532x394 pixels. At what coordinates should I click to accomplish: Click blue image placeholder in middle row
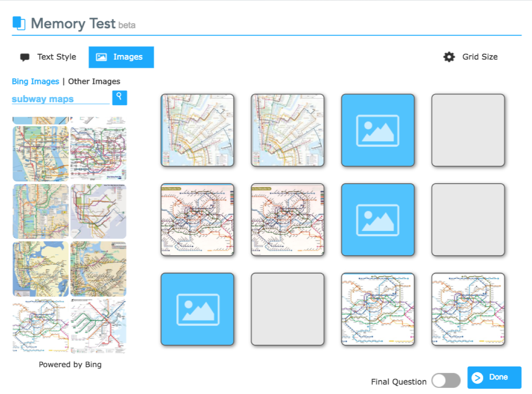click(378, 220)
